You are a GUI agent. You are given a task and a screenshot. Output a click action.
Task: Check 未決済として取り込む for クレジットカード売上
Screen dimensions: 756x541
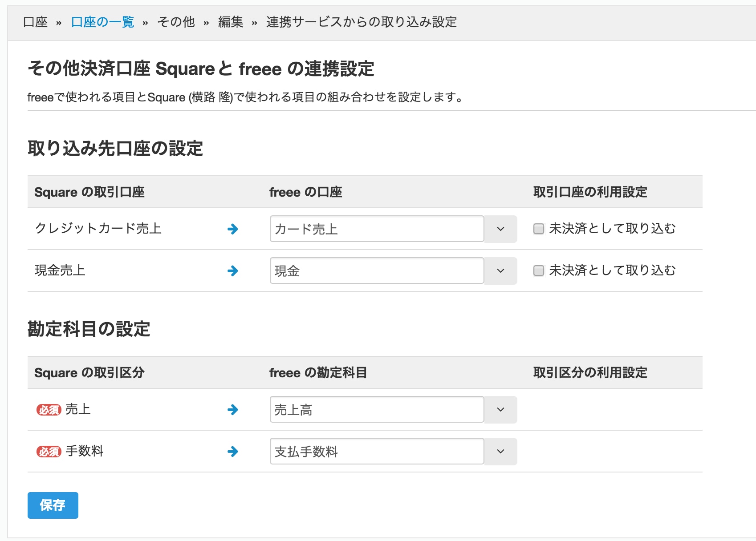pos(539,229)
